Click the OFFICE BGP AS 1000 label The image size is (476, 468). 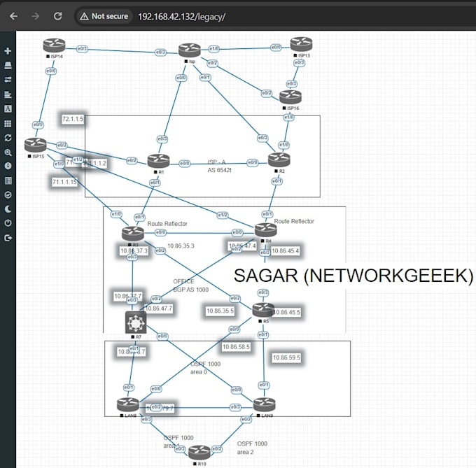tap(190, 285)
